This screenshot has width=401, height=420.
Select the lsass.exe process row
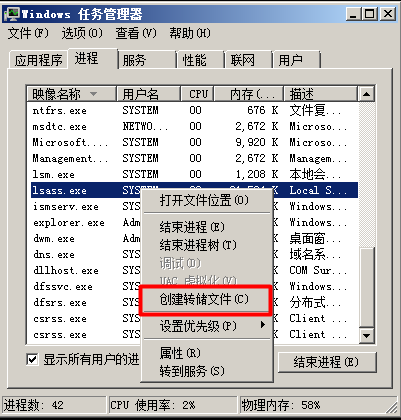pyautogui.click(x=194, y=190)
